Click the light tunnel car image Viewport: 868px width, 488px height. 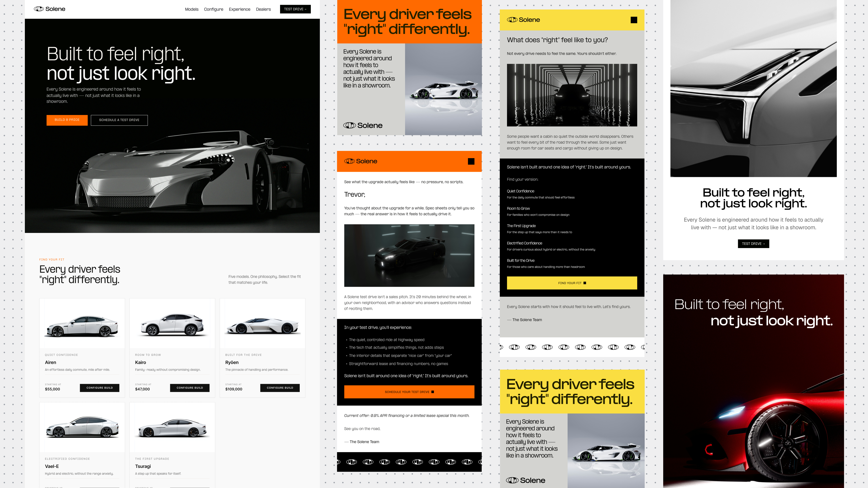[572, 95]
